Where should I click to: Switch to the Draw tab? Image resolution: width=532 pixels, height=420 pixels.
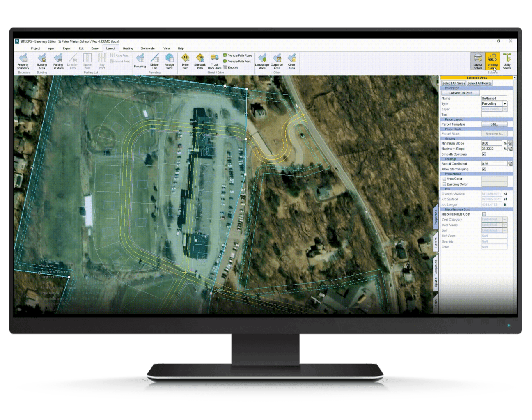95,48
